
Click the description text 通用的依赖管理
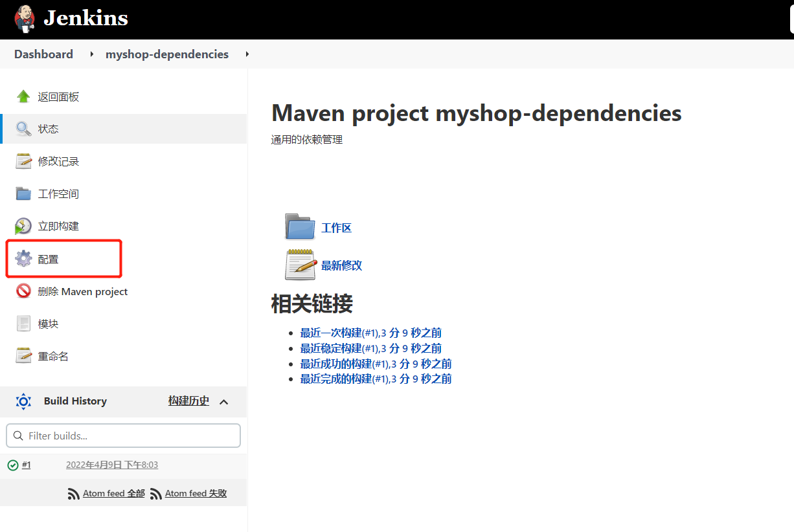tap(306, 139)
